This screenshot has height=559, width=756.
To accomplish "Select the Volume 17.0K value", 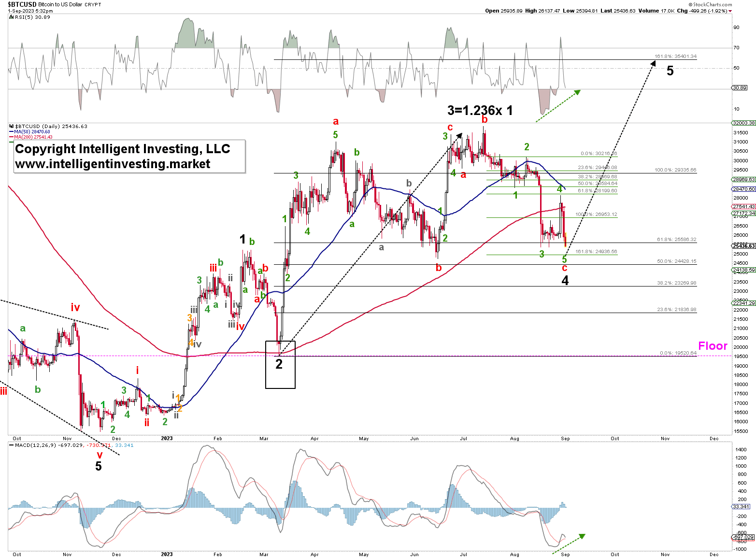I will (x=656, y=11).
